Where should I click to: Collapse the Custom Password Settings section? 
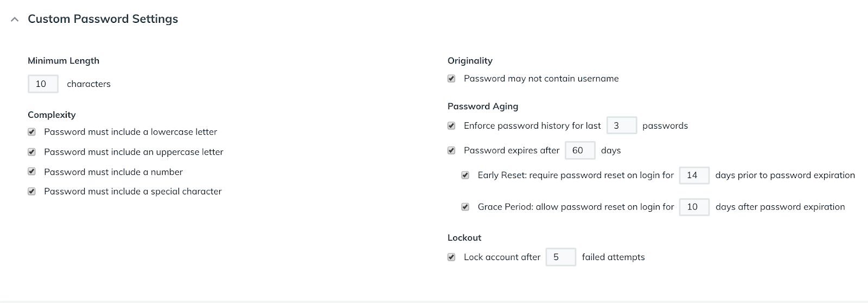[x=15, y=20]
